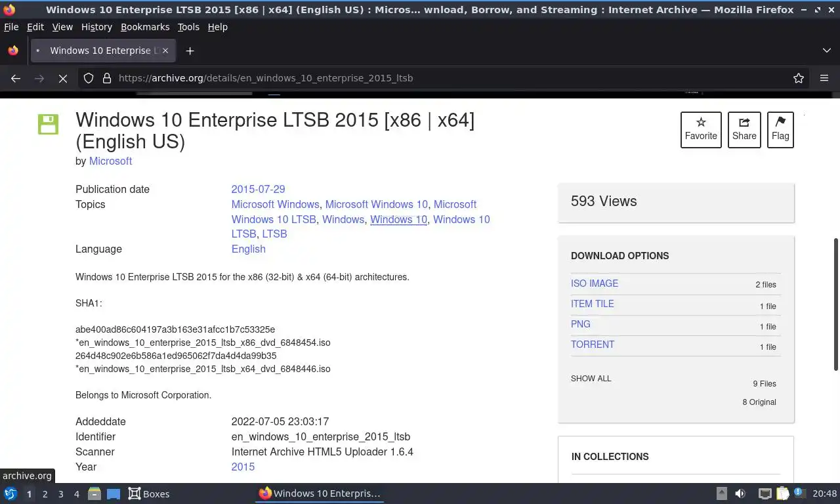Bookmark this page with the star icon
Screen dimensions: 840x504
click(x=799, y=78)
